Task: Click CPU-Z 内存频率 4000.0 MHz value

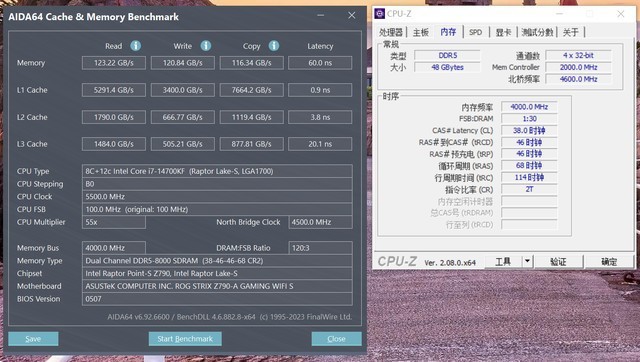Action: click(529, 107)
